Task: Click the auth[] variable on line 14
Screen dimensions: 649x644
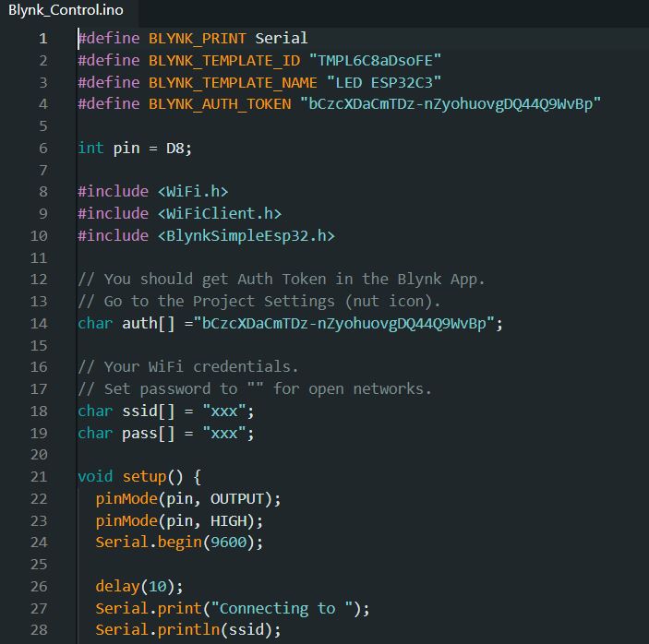Action: point(149,324)
